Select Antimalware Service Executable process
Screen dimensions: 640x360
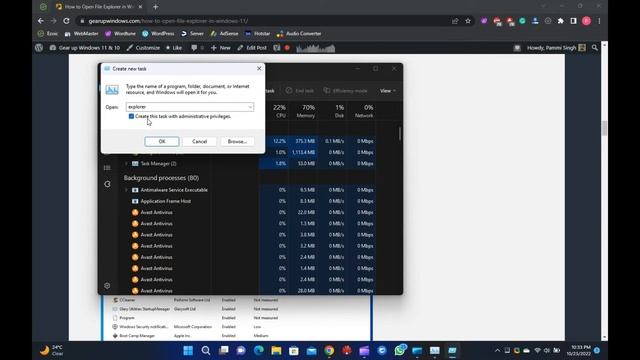pyautogui.click(x=174, y=190)
